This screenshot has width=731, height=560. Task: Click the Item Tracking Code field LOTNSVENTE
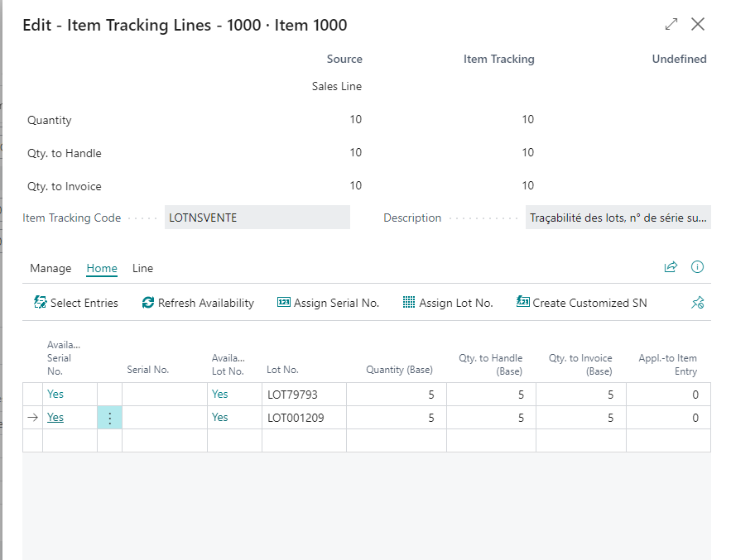257,218
